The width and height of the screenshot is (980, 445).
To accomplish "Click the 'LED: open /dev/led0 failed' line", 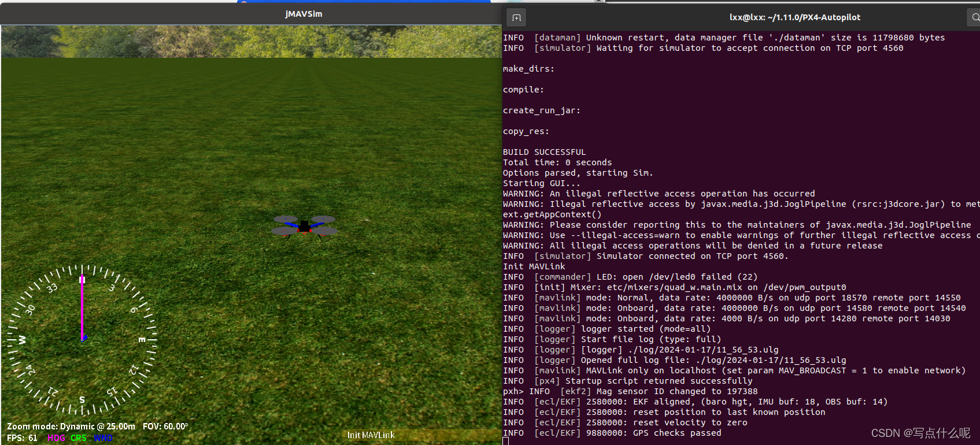I will click(x=630, y=277).
